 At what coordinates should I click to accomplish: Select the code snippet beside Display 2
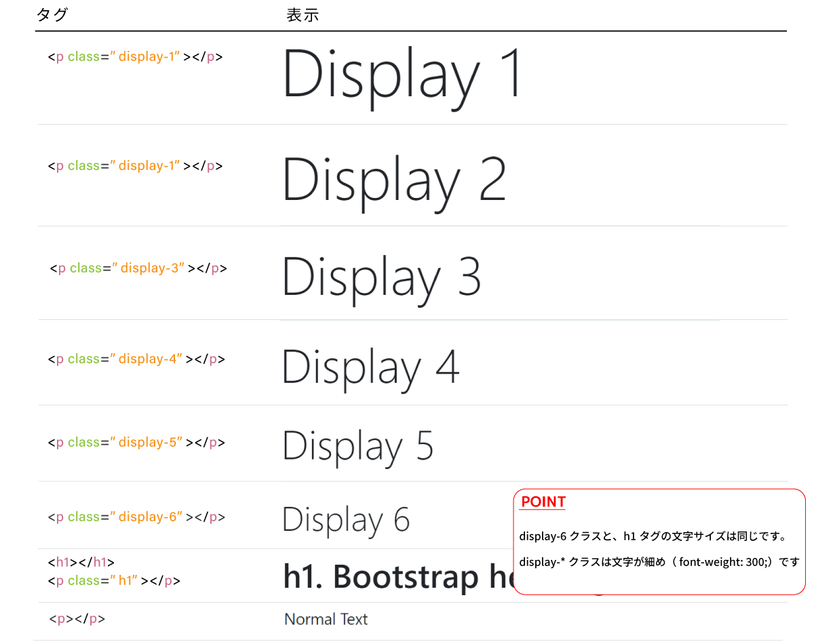pyautogui.click(x=135, y=165)
